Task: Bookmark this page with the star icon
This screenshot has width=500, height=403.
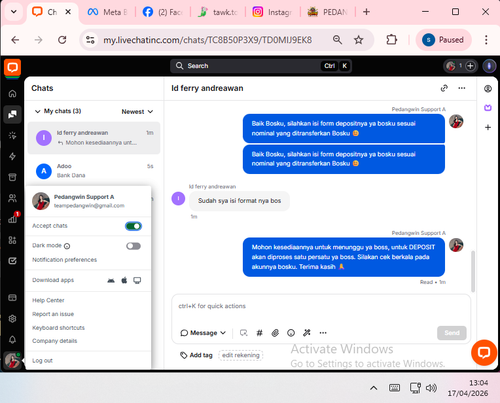Action: pos(358,40)
